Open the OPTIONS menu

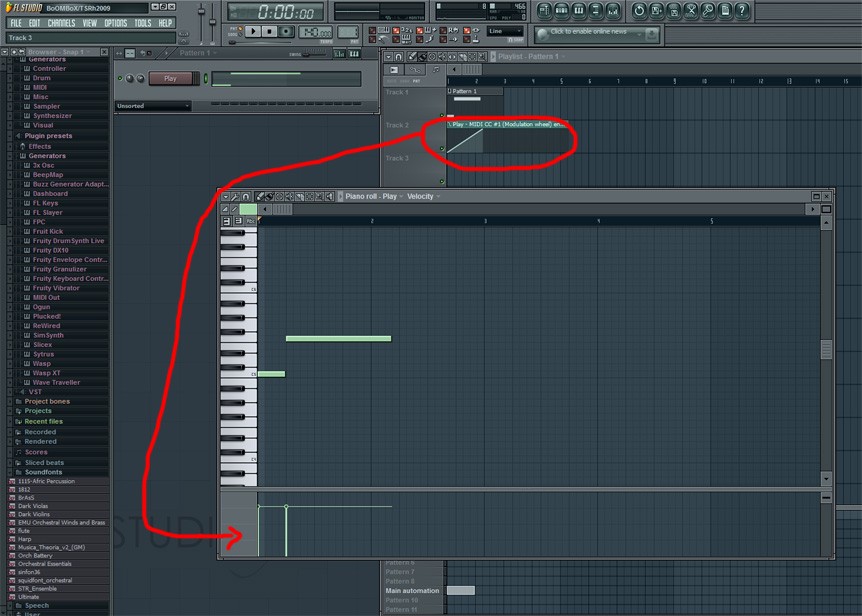click(115, 23)
